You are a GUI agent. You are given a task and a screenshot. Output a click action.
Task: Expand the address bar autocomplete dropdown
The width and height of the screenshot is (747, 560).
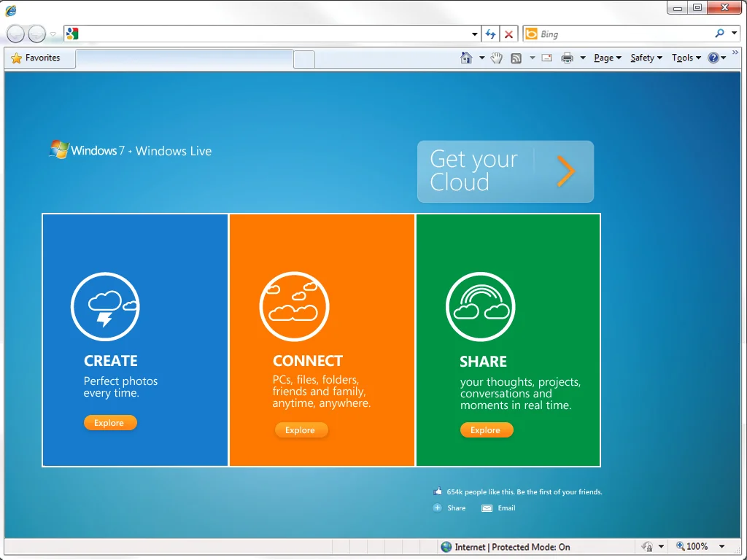point(474,34)
